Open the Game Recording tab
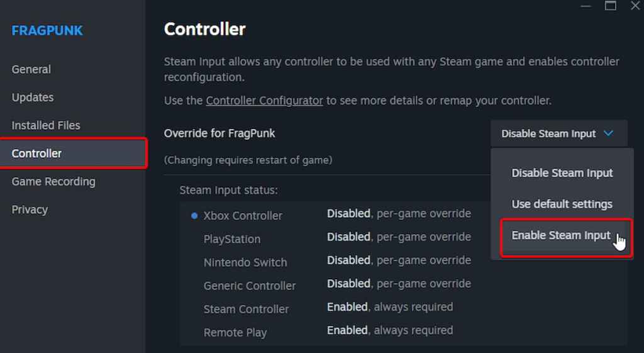Viewport: 644px width, 353px height. 53,181
